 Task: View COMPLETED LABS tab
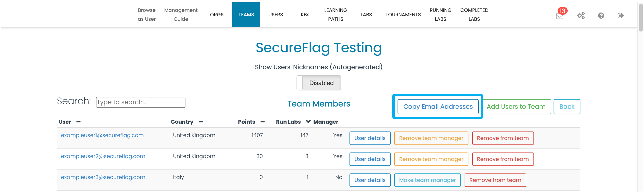tap(474, 15)
